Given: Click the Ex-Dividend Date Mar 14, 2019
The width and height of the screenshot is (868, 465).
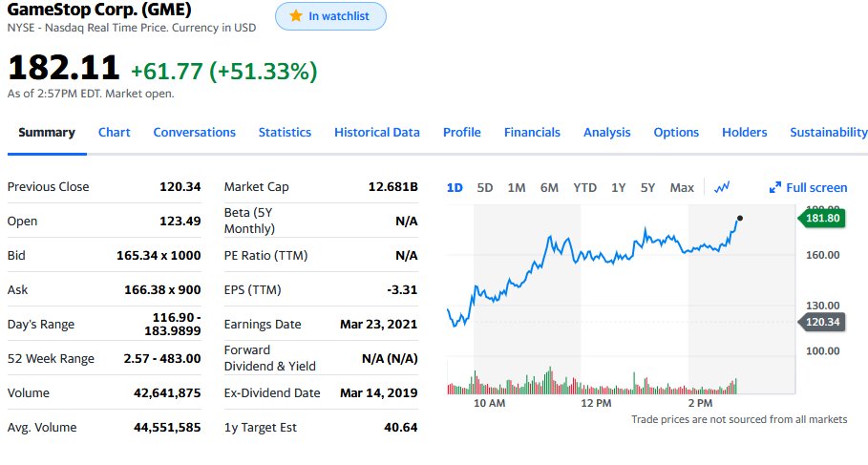Looking at the screenshot, I should coord(379,393).
